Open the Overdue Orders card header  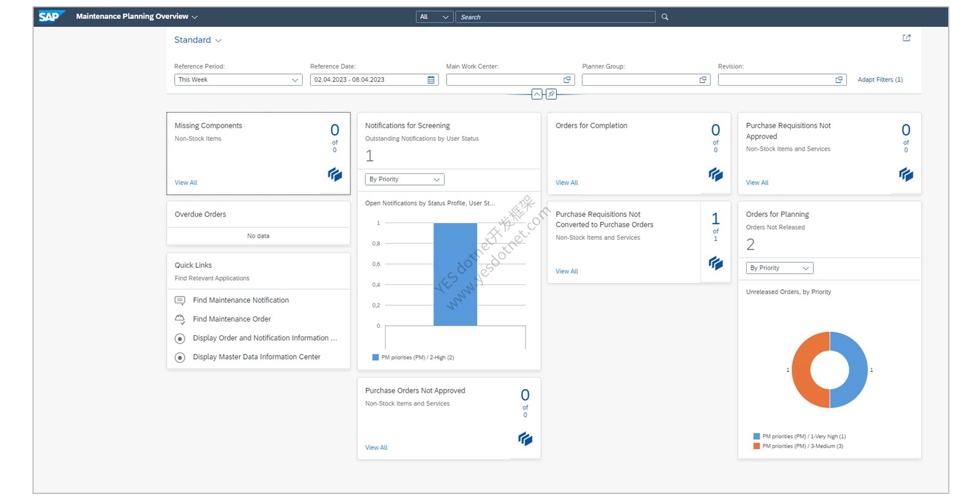(258, 214)
